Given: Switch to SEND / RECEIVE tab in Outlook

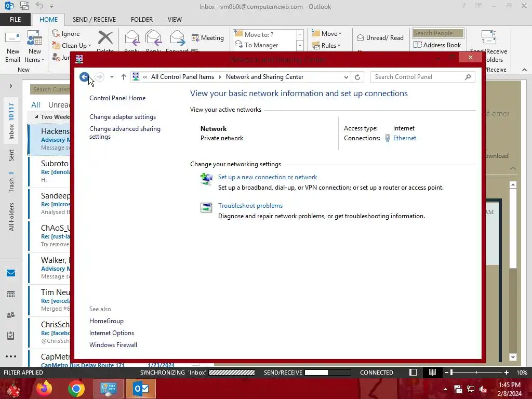Looking at the screenshot, I should pyautogui.click(x=94, y=20).
